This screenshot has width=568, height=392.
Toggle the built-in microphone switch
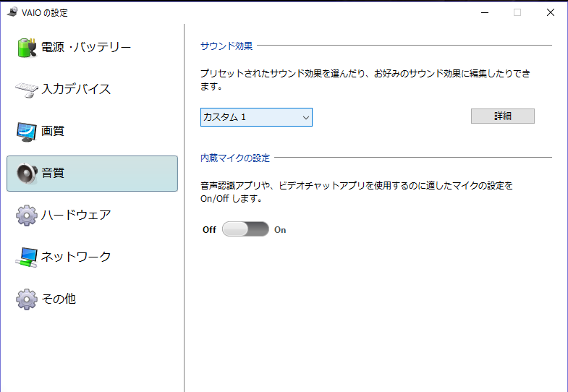pos(245,229)
